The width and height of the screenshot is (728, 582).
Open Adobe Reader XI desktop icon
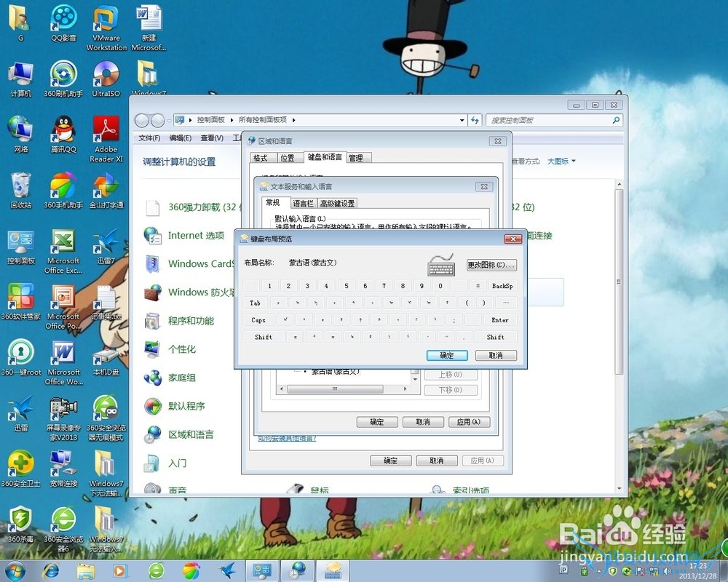(x=106, y=138)
